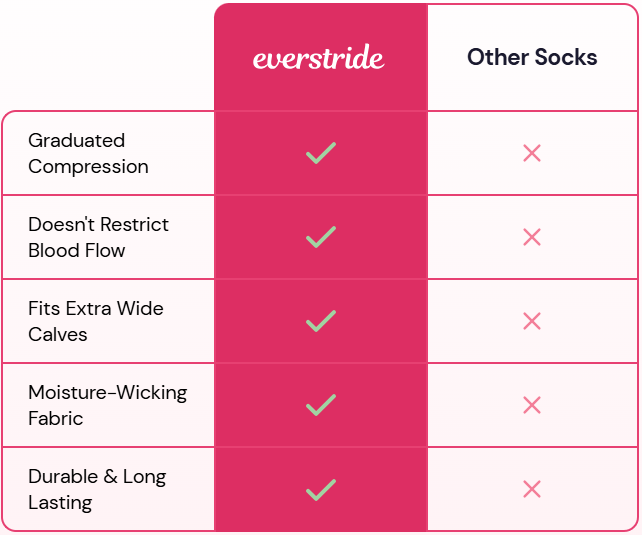This screenshot has height=535, width=642.
Task: Click the Fits Extra Wide Calves label
Action: [95, 321]
